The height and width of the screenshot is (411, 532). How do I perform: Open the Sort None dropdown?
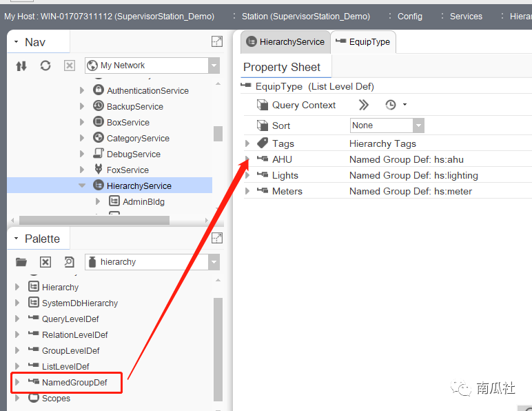coord(418,126)
